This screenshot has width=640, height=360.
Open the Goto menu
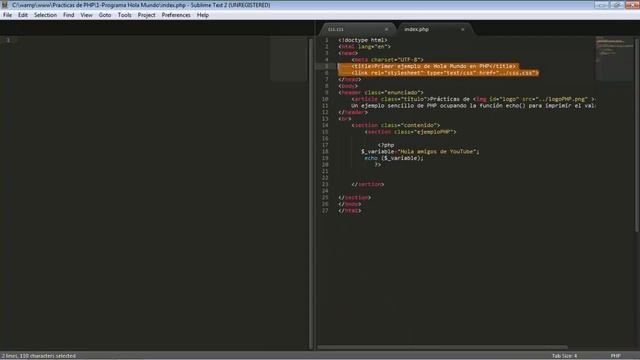pyautogui.click(x=105, y=15)
